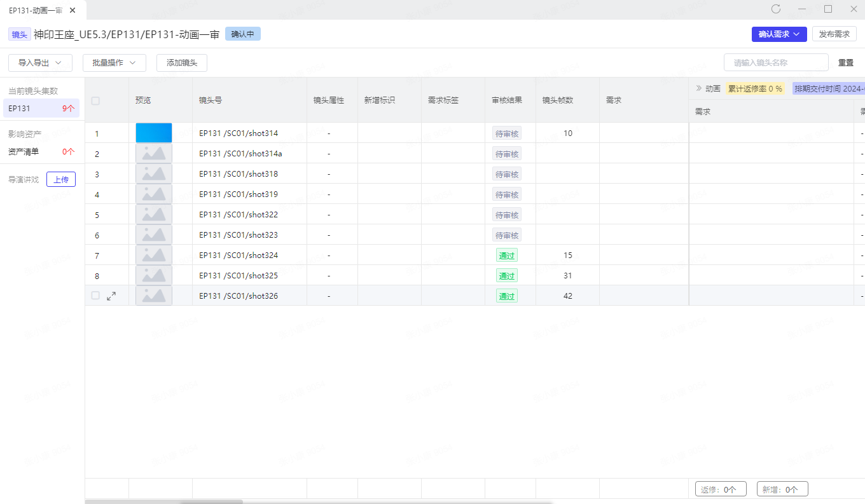Click the 镜头 tag icon beside title
The image size is (865, 504).
(x=19, y=34)
